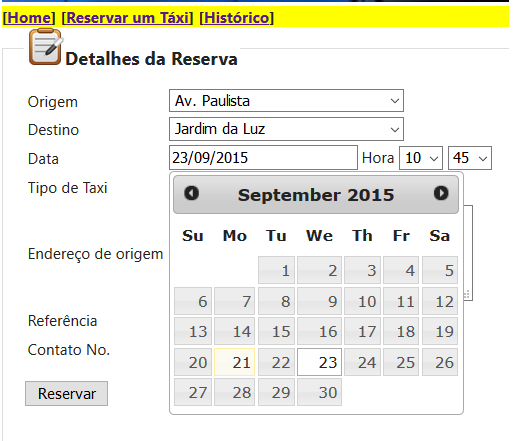The height and width of the screenshot is (441, 526).
Task: Expand the hour dropdown showing 10
Action: click(x=421, y=158)
